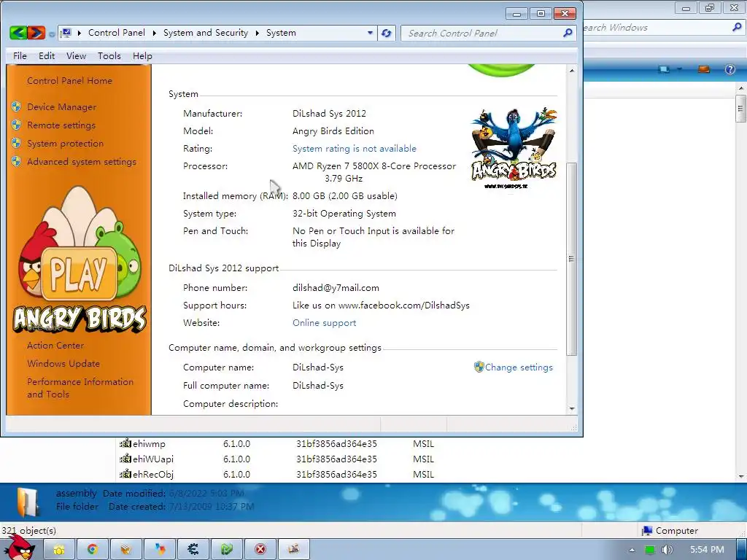Open the Help menu
This screenshot has height=560, width=747.
[142, 55]
